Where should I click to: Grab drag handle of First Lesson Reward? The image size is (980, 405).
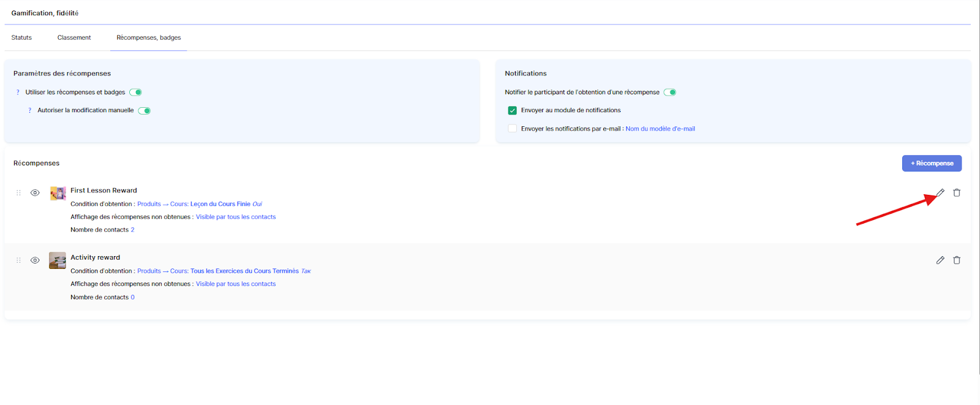click(18, 193)
